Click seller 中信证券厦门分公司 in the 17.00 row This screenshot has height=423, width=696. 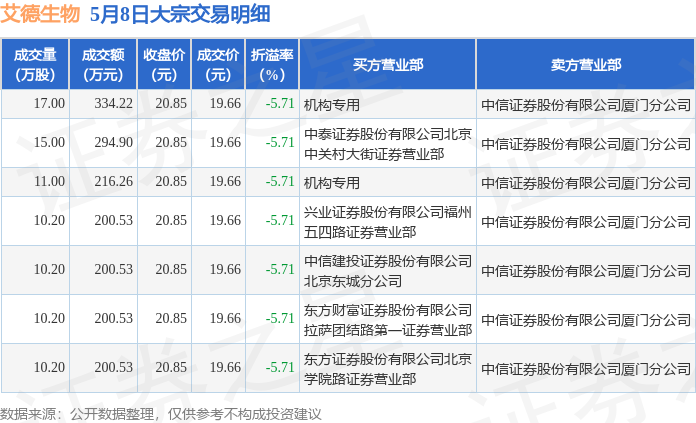[x=586, y=105]
